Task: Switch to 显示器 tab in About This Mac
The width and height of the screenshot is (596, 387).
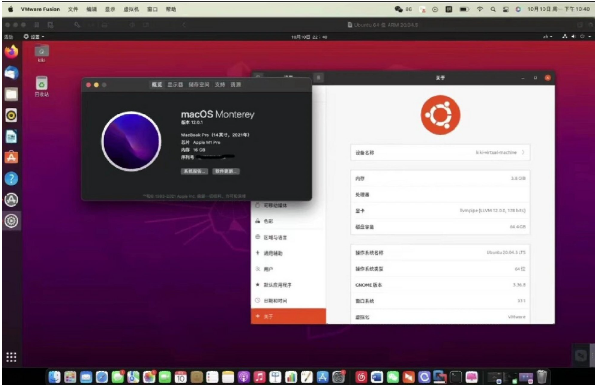Action: point(175,84)
